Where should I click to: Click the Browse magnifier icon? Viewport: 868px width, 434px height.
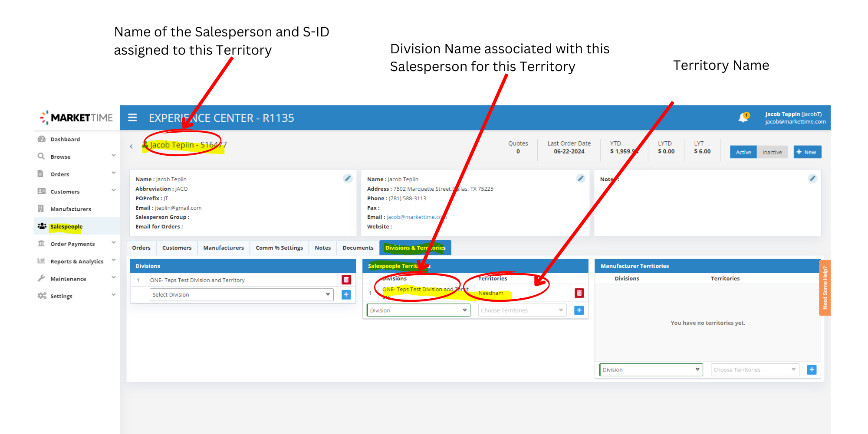41,157
